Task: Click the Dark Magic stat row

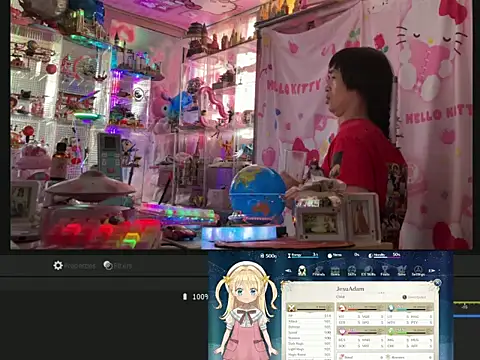Action: pos(310,343)
